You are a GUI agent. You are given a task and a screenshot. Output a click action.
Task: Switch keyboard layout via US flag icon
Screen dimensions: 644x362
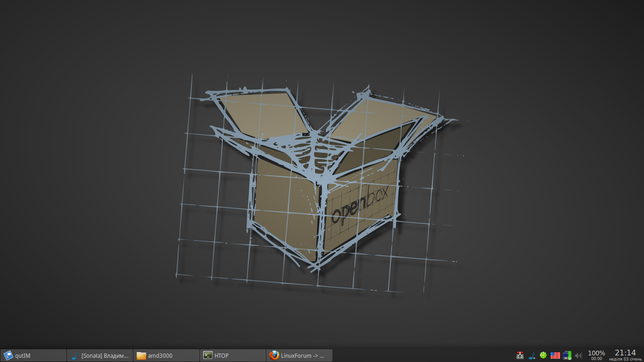(555, 355)
